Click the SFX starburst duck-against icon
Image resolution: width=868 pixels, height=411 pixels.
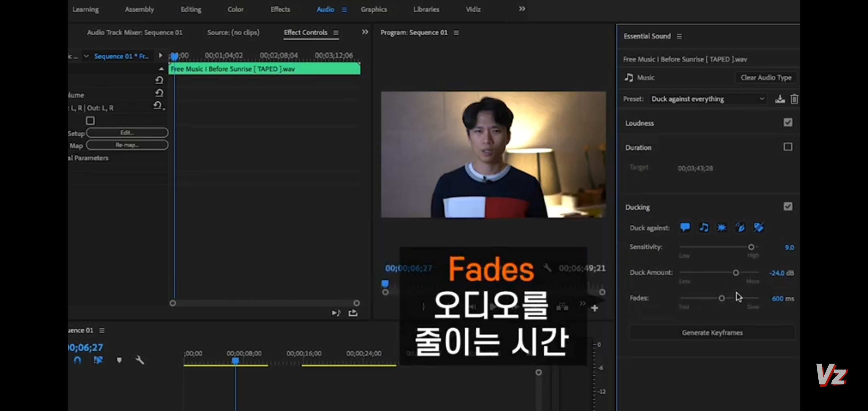(x=722, y=228)
